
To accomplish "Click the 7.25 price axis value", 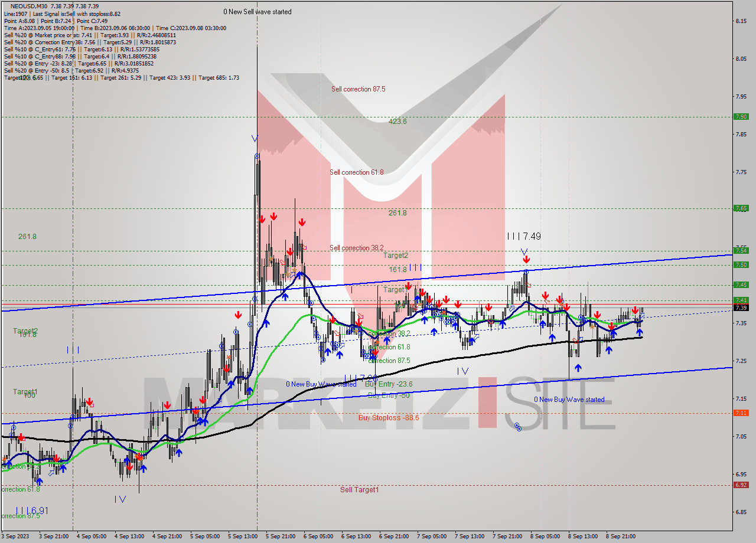I will [x=742, y=361].
